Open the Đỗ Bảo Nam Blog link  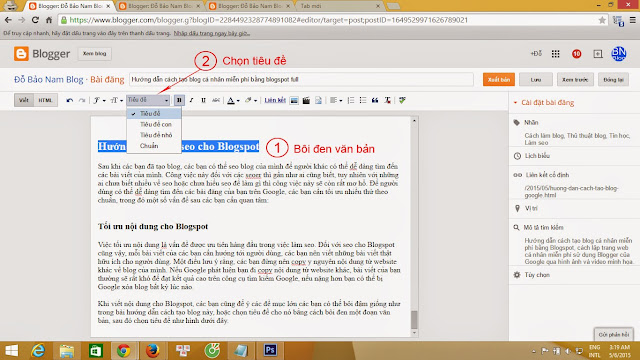point(49,80)
